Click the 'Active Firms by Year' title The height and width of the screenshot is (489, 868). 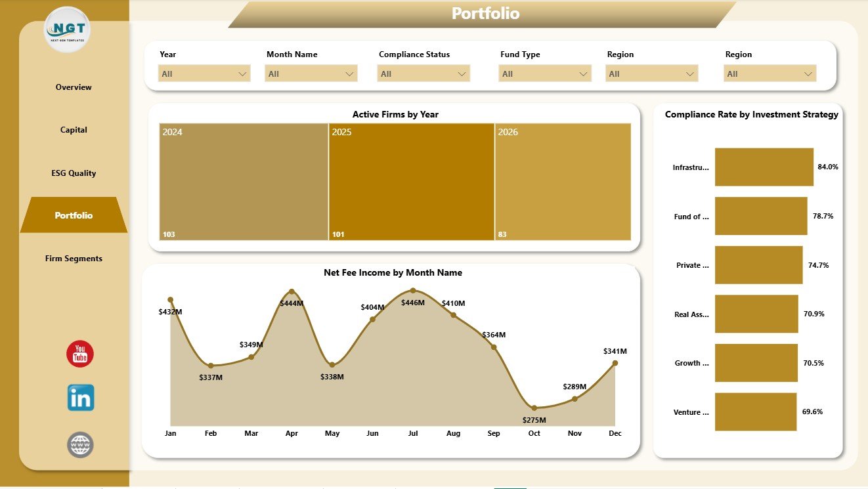click(x=395, y=114)
